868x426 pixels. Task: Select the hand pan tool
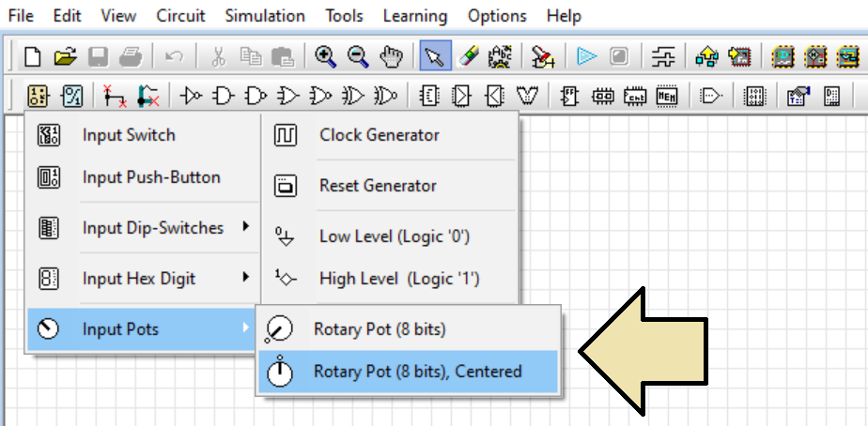pos(392,56)
